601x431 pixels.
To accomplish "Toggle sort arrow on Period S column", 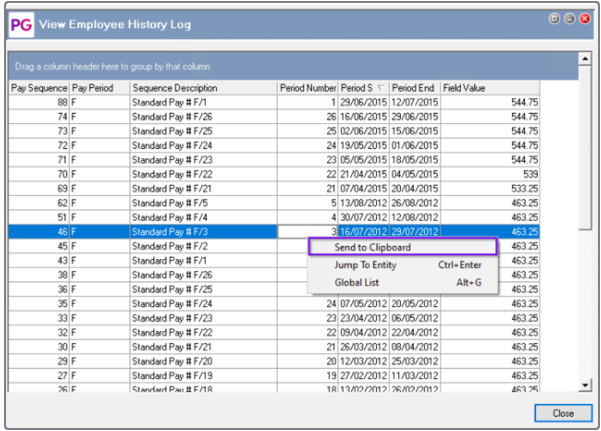I will point(380,88).
